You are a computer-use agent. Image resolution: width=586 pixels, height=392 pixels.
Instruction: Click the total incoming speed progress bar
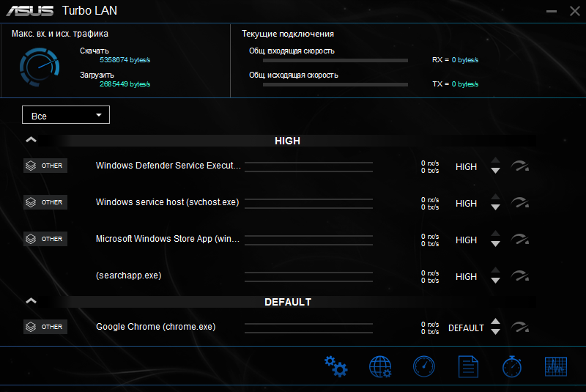point(335,60)
